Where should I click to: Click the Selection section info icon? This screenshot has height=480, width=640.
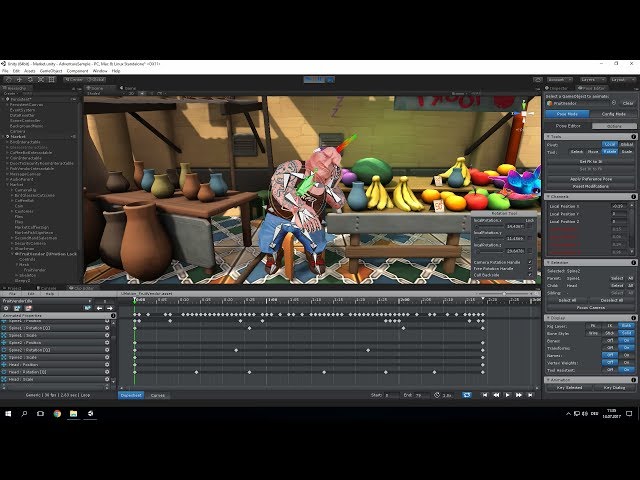pyautogui.click(x=633, y=262)
